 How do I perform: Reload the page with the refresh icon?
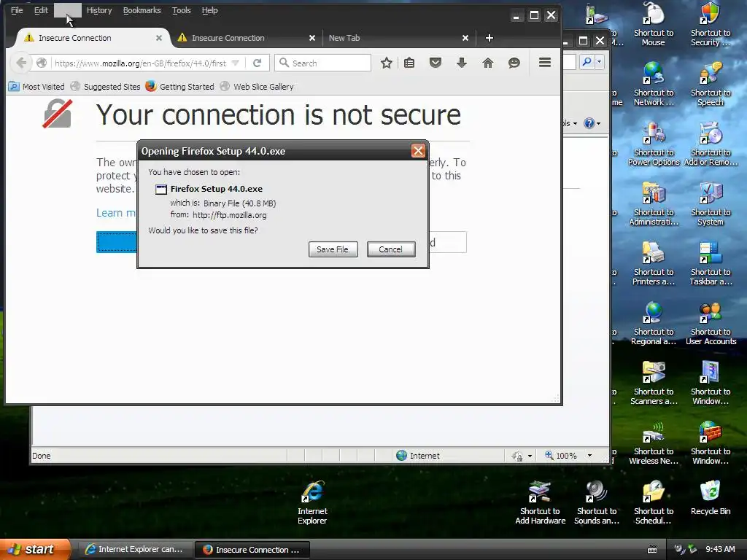[258, 63]
